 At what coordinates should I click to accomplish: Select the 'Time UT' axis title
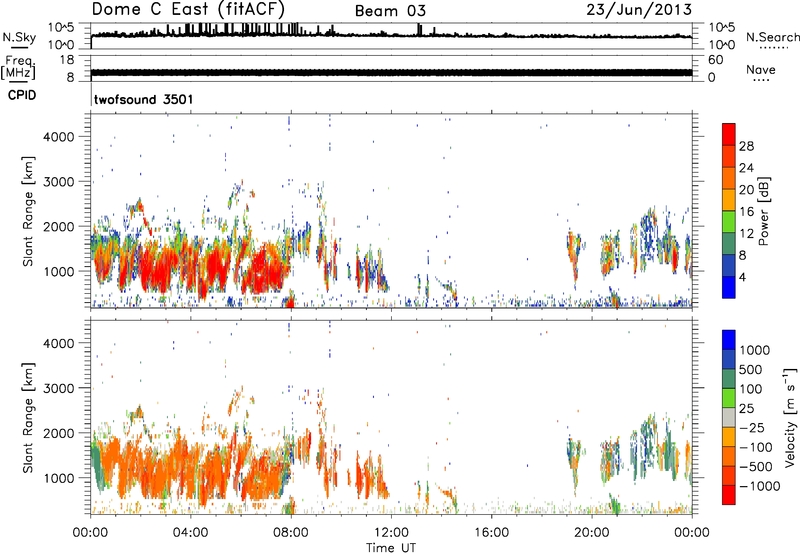[391, 548]
